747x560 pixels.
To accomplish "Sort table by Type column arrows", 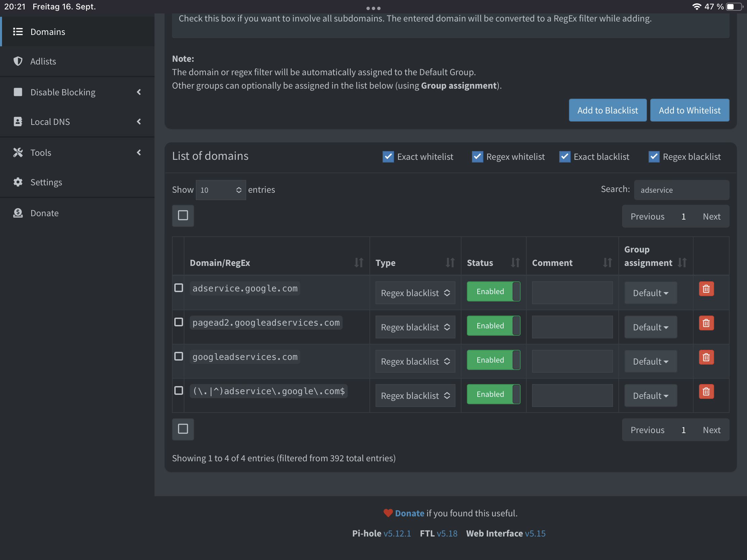I will click(450, 263).
